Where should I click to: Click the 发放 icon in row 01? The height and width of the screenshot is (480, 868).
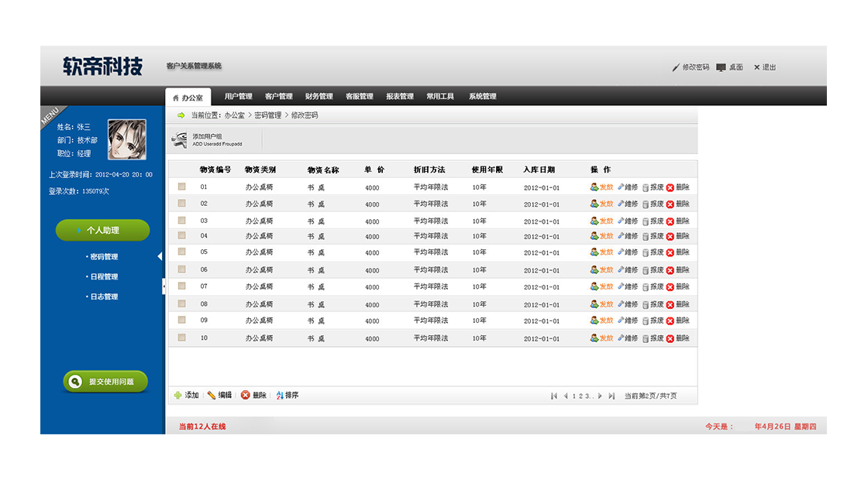click(x=594, y=187)
